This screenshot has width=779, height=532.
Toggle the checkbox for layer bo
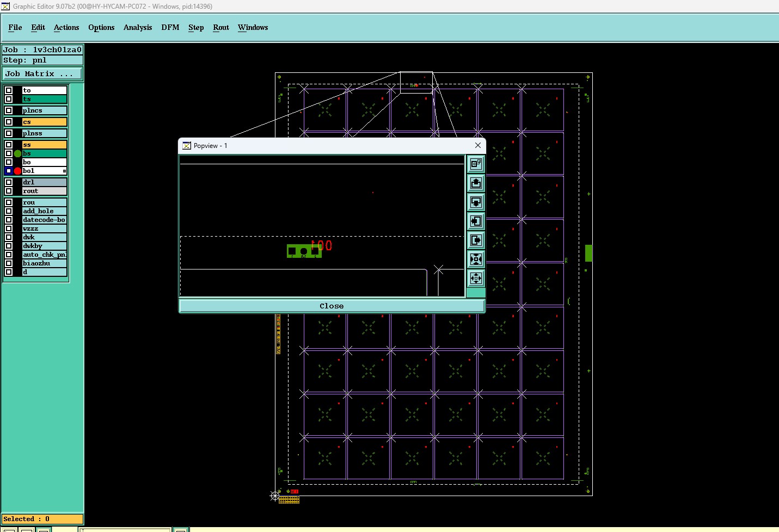tap(9, 162)
